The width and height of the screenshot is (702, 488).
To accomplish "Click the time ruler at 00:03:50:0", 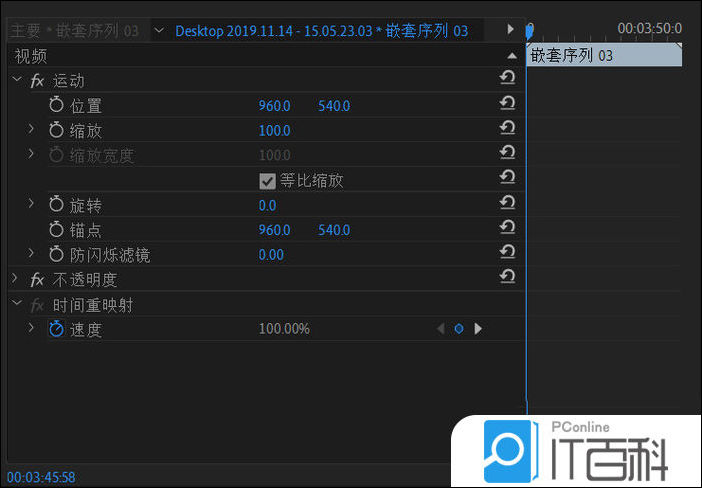I will click(650, 28).
